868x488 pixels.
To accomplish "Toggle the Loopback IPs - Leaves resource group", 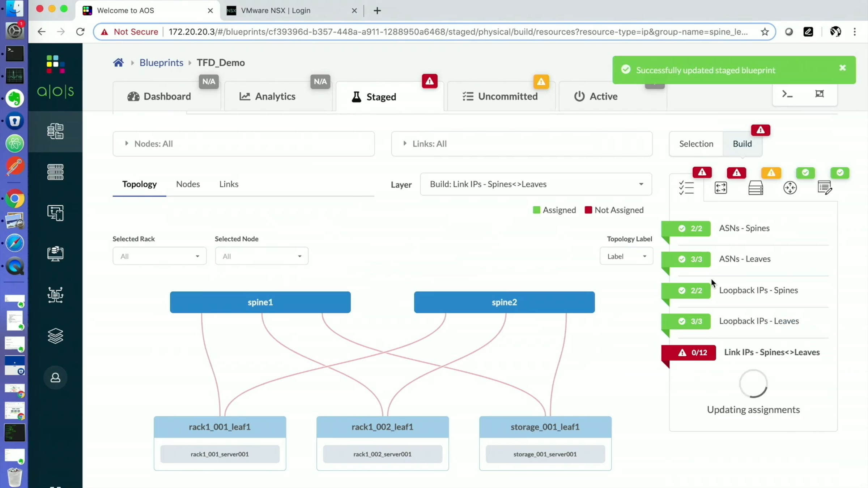I will click(x=758, y=321).
